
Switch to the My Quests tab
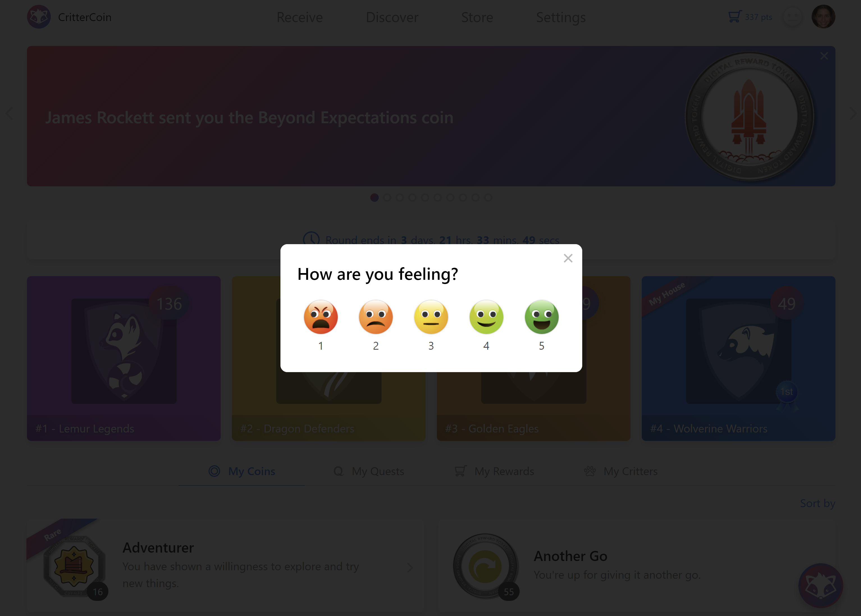368,471
